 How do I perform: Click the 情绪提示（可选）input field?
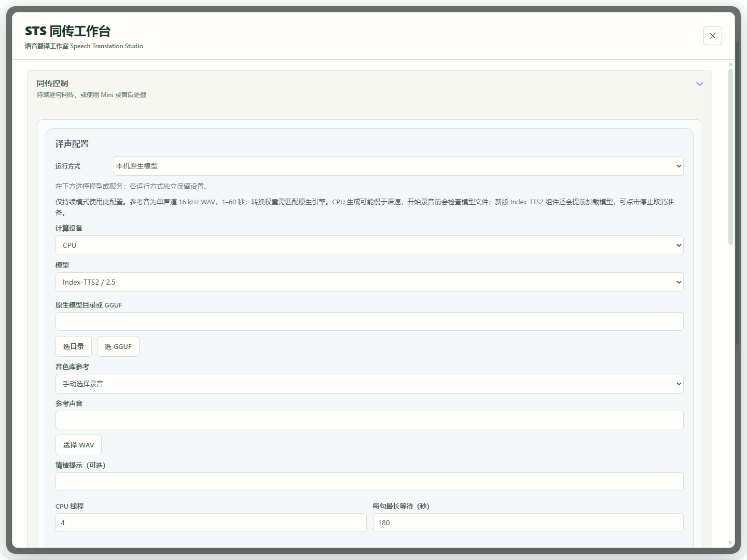(369, 482)
